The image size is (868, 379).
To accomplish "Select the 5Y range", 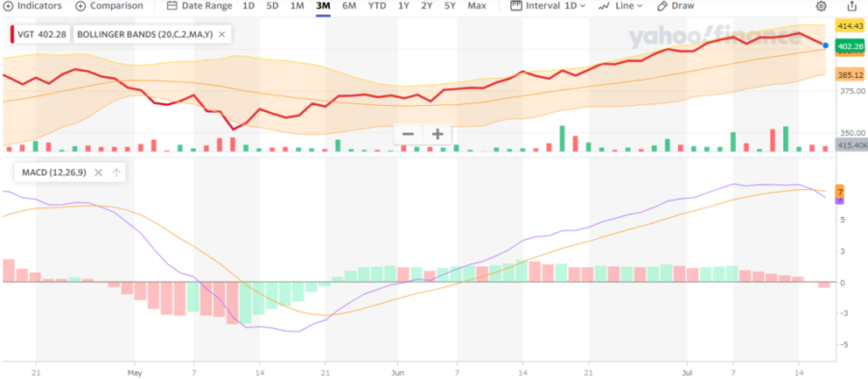I will pyautogui.click(x=450, y=6).
